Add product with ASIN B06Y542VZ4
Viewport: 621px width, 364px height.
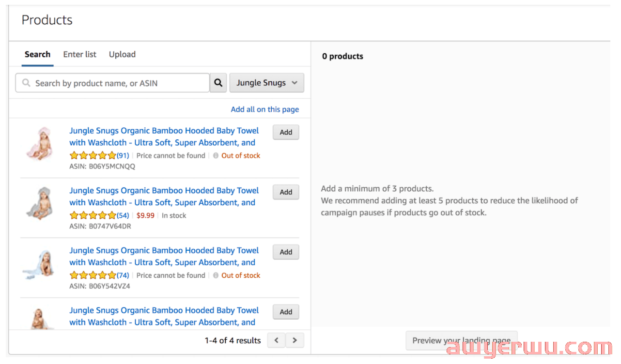tap(286, 252)
